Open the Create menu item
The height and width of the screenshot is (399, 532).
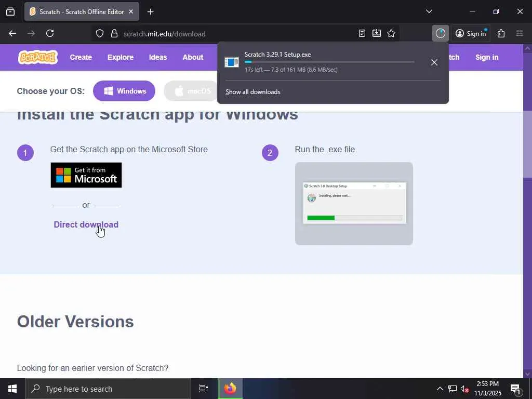81,57
